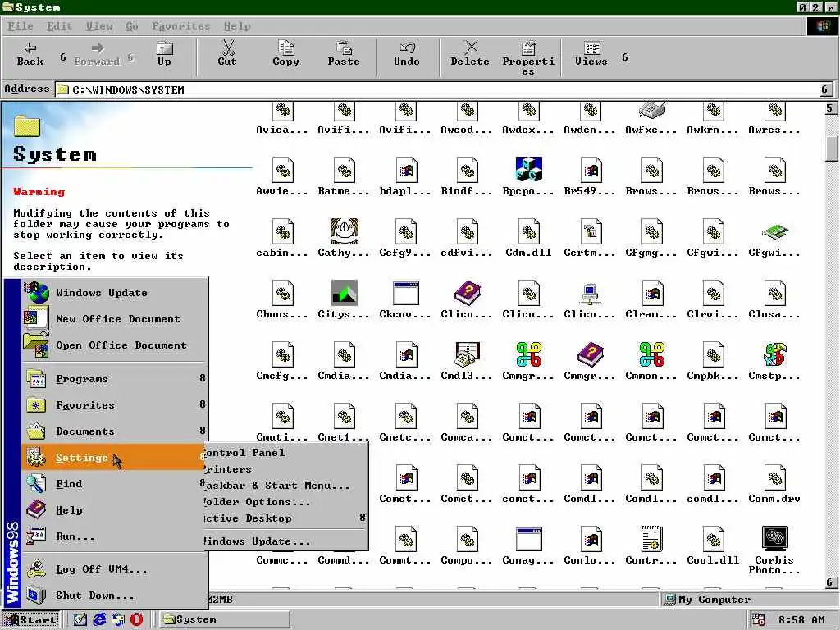
Task: Select the Comm.drv file icon
Action: (774, 477)
